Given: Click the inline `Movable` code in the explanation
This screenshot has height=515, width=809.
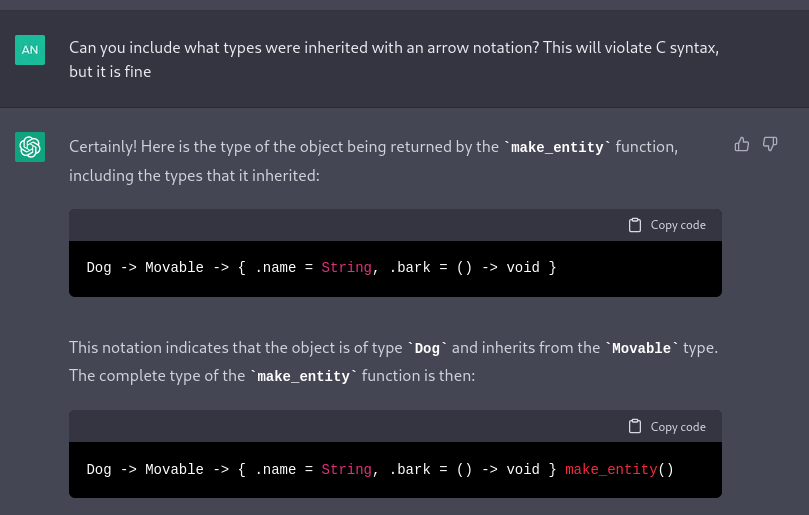Looking at the screenshot, I should (x=641, y=348).
